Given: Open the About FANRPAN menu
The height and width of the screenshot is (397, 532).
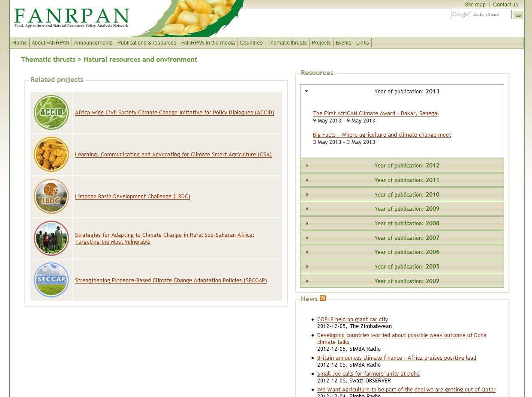Looking at the screenshot, I should coord(51,43).
